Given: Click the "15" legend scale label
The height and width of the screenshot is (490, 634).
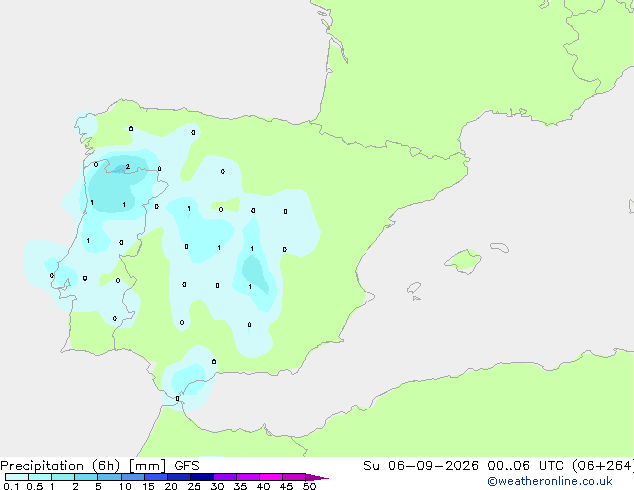Looking at the screenshot, I should (148, 486).
